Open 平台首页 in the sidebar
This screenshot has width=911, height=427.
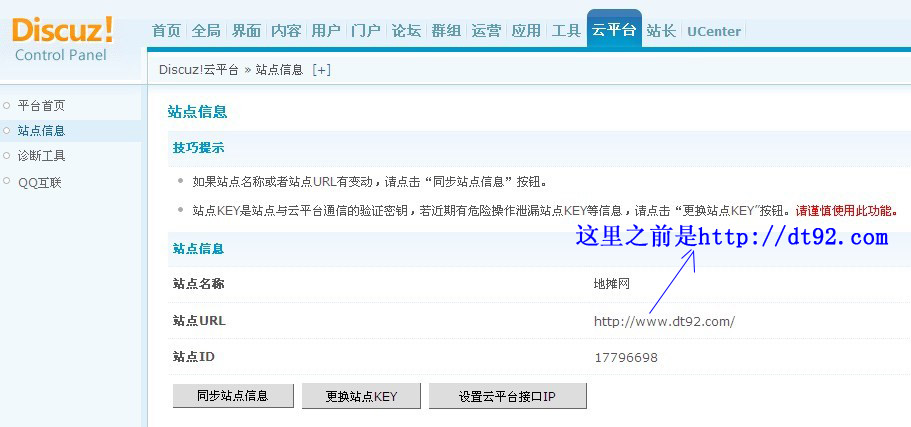[x=41, y=106]
